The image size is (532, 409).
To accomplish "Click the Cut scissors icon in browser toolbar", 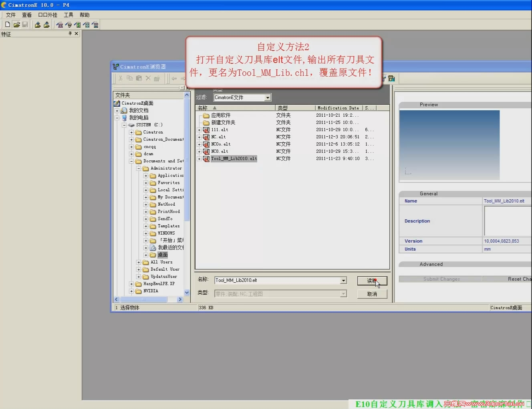I will (121, 78).
